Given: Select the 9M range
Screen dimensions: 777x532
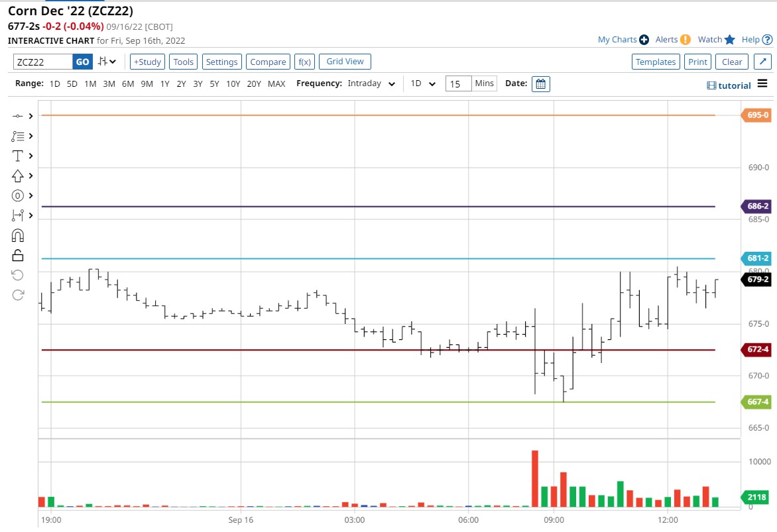Looking at the screenshot, I should [147, 83].
